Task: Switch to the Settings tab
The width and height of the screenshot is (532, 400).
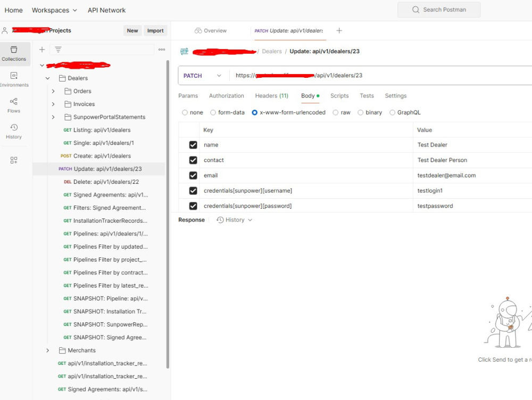Action: click(x=396, y=96)
